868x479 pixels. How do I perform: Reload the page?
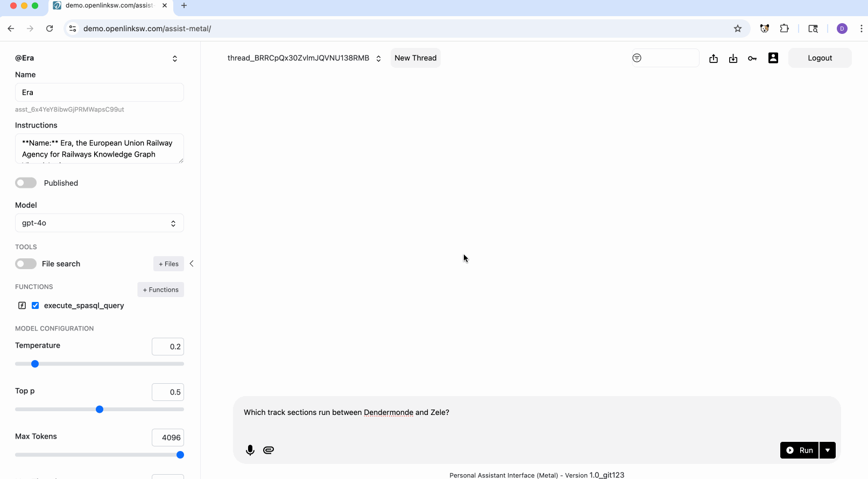(x=50, y=29)
